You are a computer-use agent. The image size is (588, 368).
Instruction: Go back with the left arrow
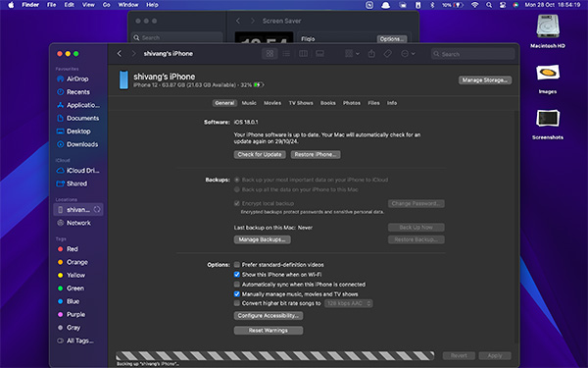click(120, 54)
